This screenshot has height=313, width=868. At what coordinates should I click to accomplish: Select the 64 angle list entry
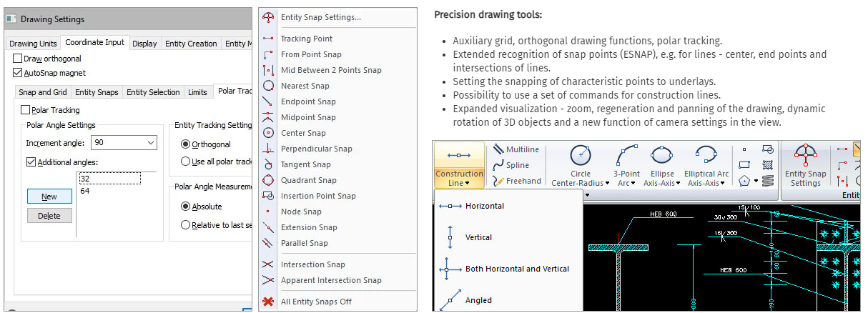pos(85,191)
